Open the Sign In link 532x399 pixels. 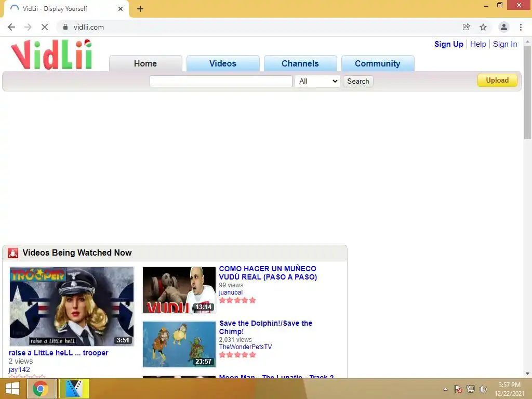click(505, 44)
